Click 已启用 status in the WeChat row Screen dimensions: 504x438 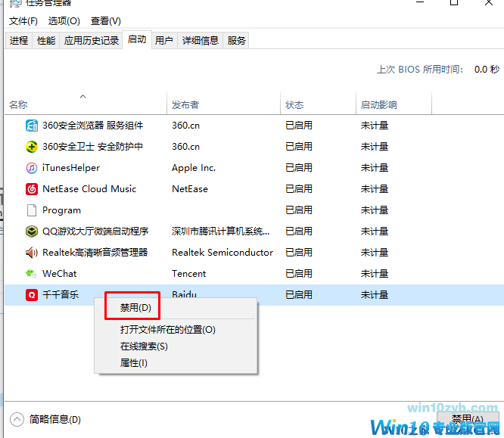(299, 274)
